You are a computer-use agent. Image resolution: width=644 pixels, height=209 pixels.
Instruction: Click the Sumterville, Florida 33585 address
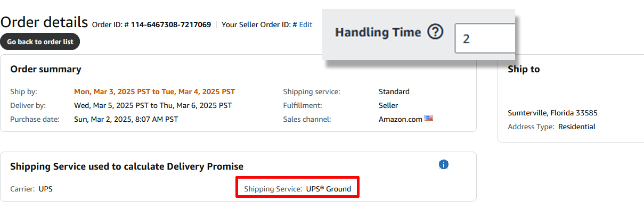(x=552, y=113)
